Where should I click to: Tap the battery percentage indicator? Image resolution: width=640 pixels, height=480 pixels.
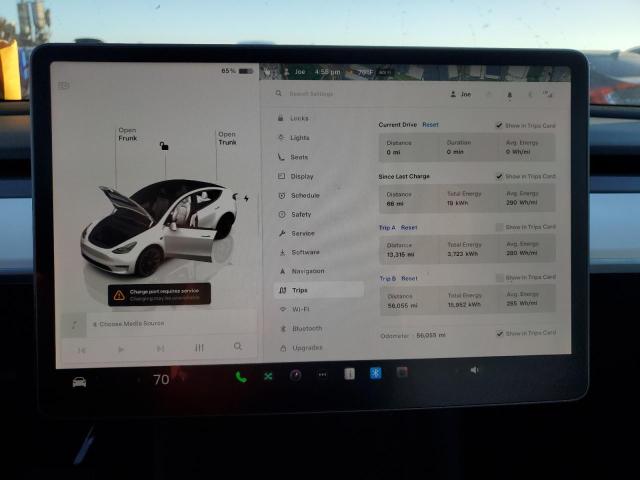237,71
